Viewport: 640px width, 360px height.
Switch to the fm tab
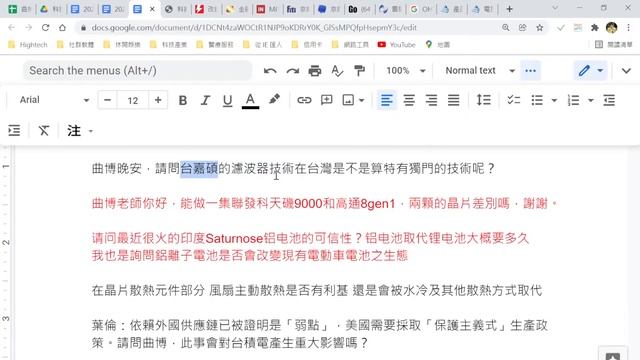pos(298,9)
